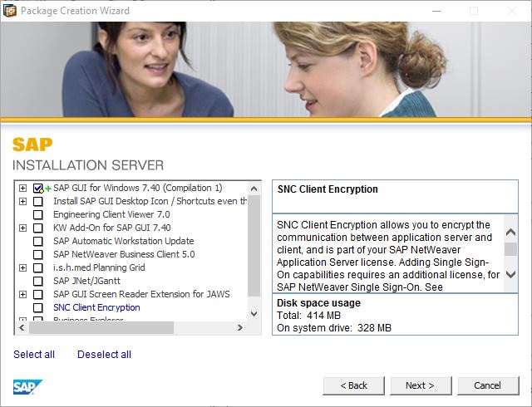Minimize the Package Creation Wizard window
532x407 pixels.
pos(436,11)
